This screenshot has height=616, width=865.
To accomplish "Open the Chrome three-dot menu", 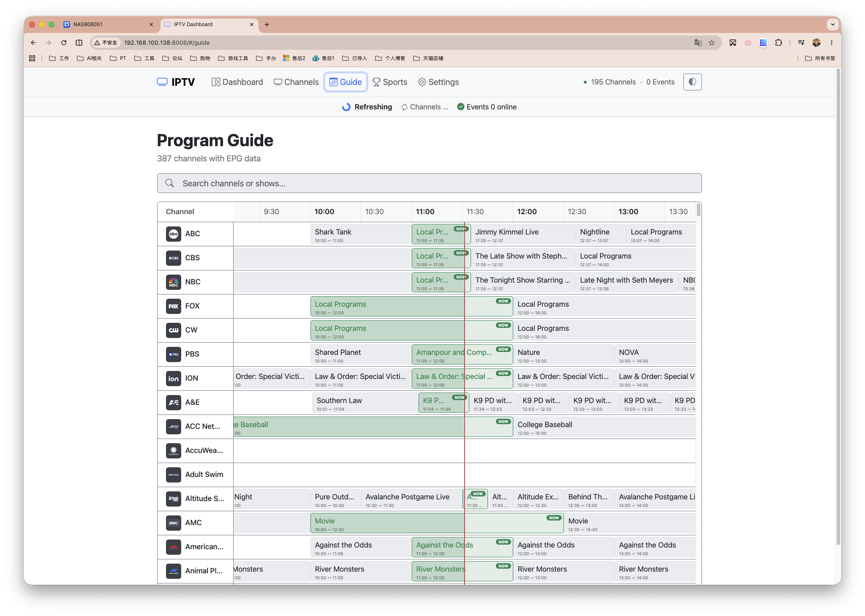I will point(832,43).
